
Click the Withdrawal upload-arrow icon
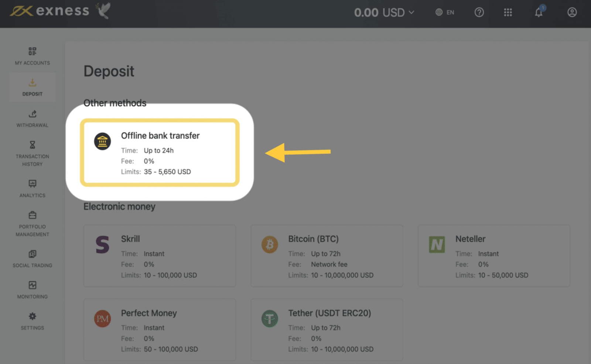(x=33, y=114)
